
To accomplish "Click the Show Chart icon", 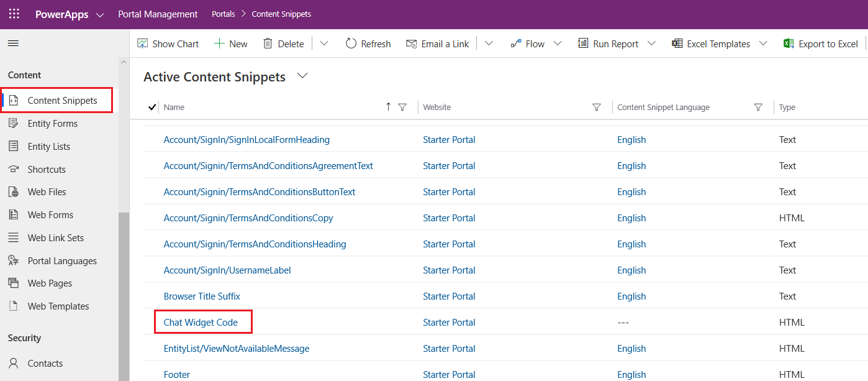I will 143,44.
